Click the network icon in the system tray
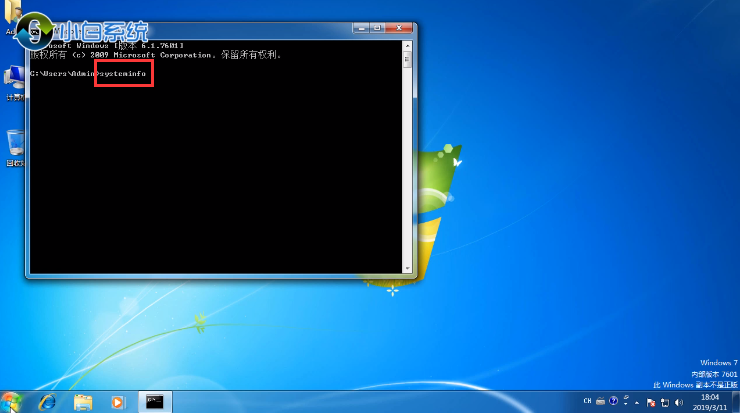741x414 pixels. pos(663,402)
